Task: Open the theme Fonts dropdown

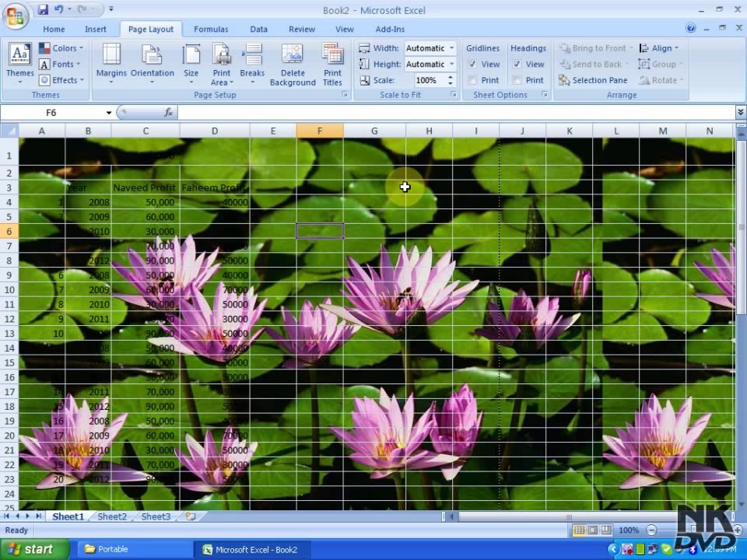Action: [x=60, y=65]
